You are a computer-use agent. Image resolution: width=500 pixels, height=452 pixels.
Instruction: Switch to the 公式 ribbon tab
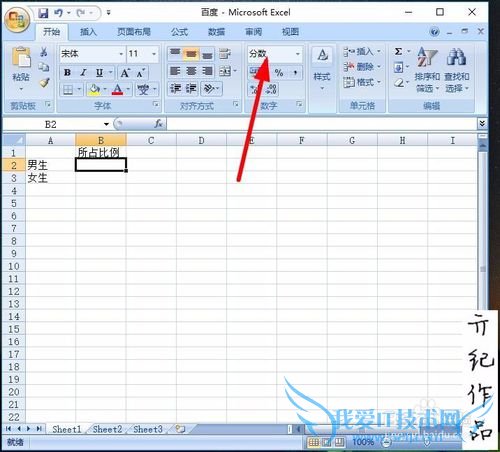click(180, 32)
